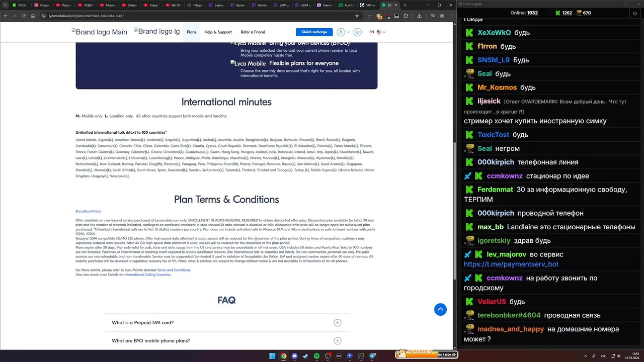Open the t.me/paymentserv_bot chat link

click(x=511, y=264)
